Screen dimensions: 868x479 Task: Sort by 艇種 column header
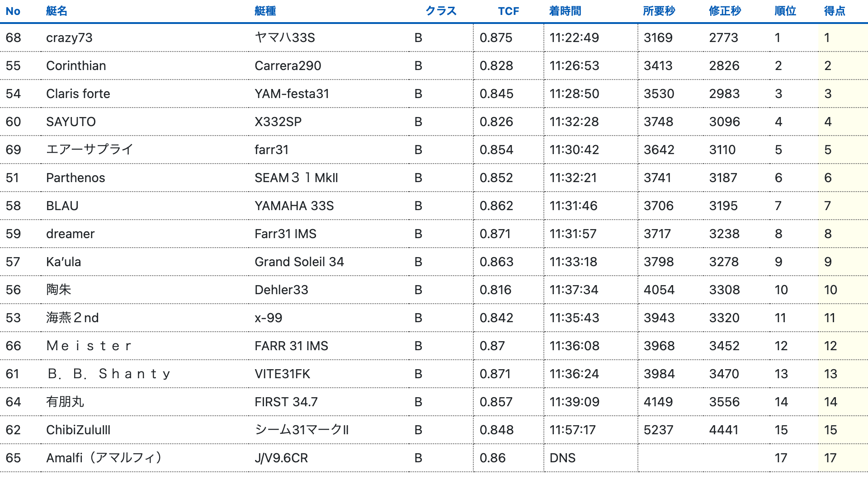tap(265, 11)
